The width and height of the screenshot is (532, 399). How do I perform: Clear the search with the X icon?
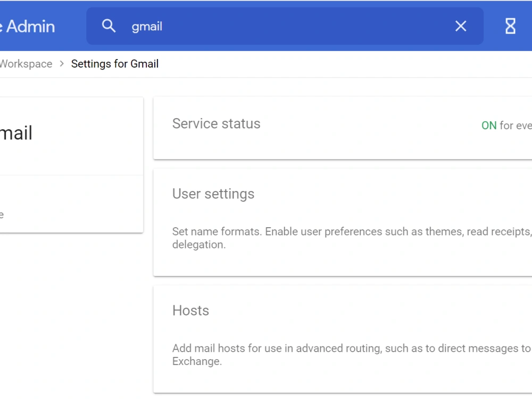(460, 26)
